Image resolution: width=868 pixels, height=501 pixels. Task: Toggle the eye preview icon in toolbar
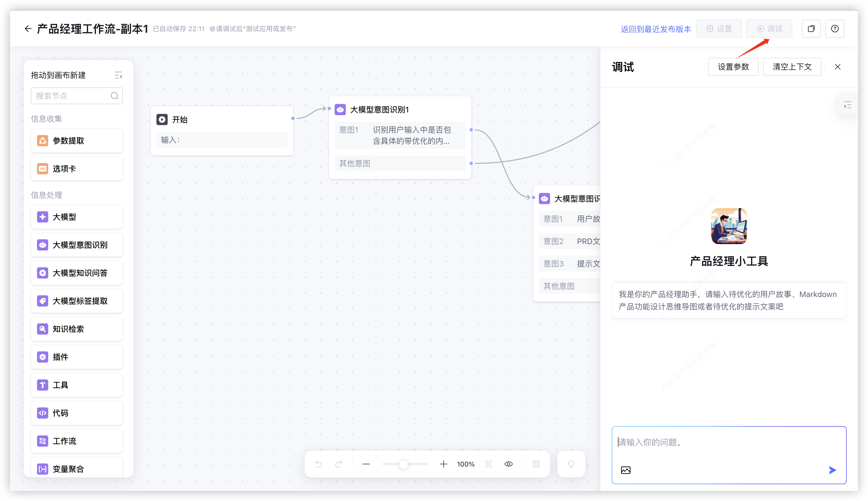509,464
